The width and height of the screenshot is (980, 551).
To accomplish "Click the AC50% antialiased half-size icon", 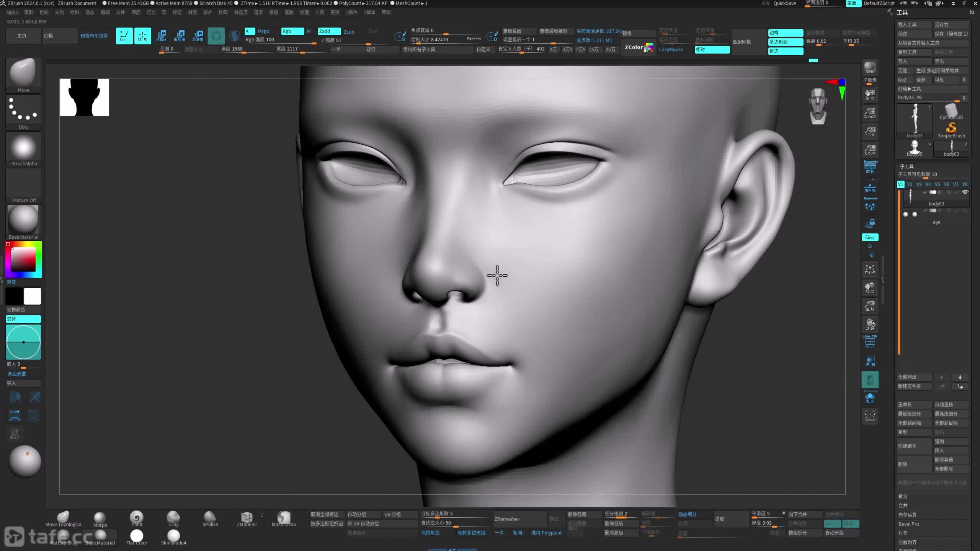I will (x=870, y=150).
